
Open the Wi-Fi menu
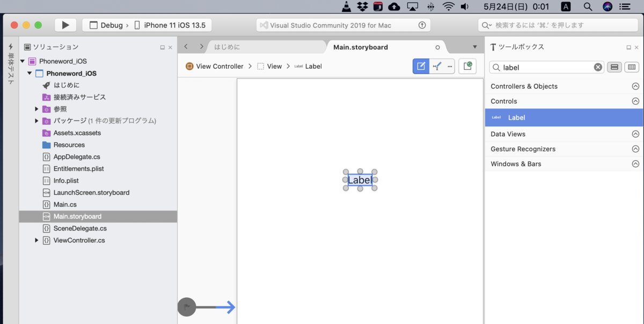click(449, 6)
